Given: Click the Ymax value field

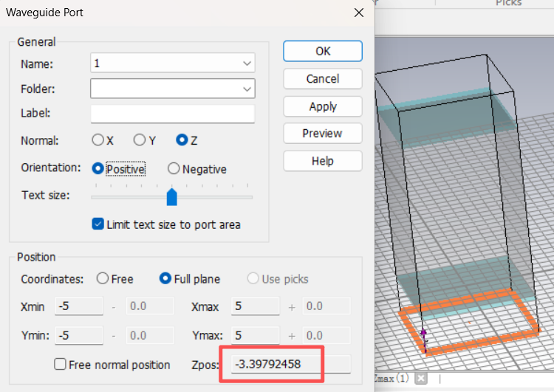Looking at the screenshot, I should (x=256, y=335).
